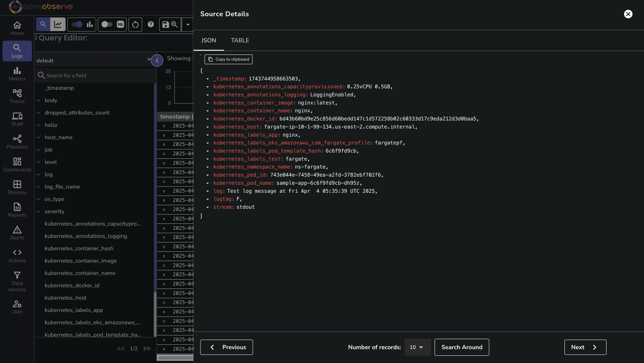Screen dimensions: 644x363
Task: Click the reset filters refresh icon
Action: pyautogui.click(x=135, y=25)
